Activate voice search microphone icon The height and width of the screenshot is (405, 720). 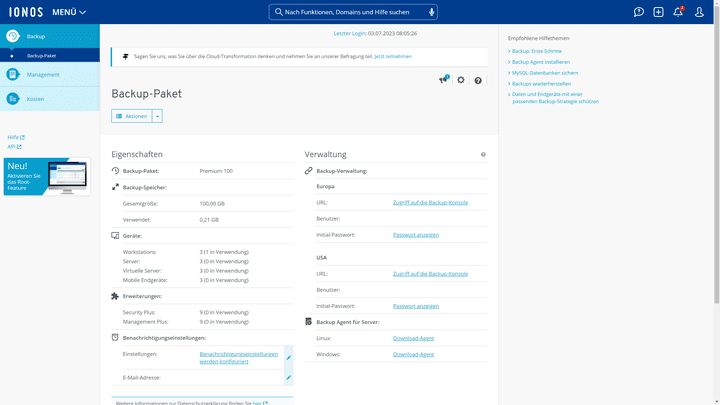point(432,12)
